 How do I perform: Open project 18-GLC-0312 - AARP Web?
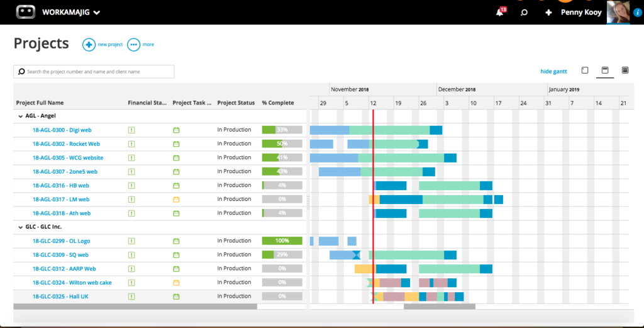coord(64,269)
